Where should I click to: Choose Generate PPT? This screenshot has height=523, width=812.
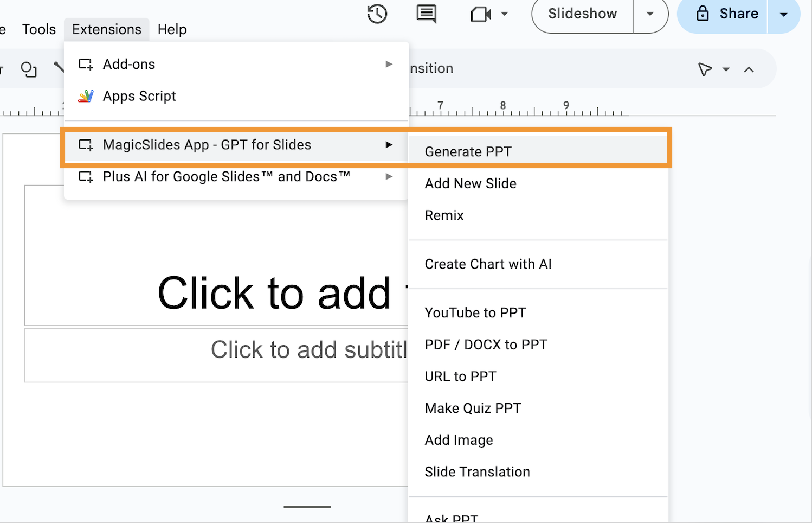pos(538,151)
